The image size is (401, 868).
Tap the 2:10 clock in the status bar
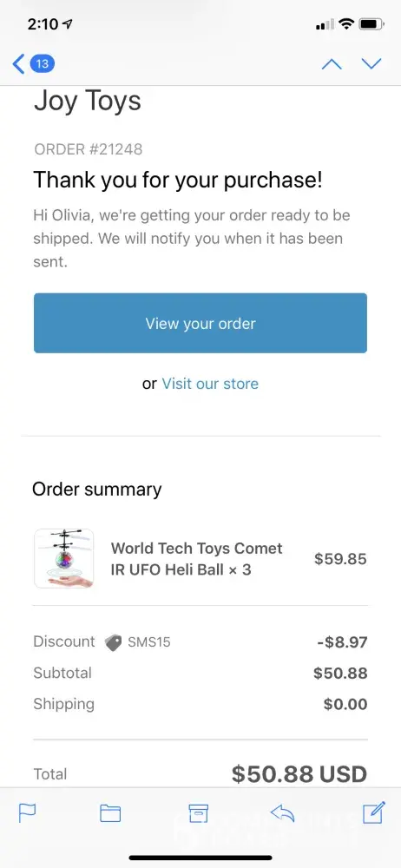(43, 23)
